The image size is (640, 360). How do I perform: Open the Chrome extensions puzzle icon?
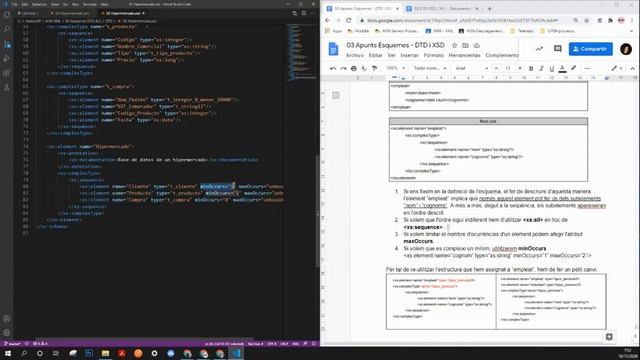pos(611,20)
